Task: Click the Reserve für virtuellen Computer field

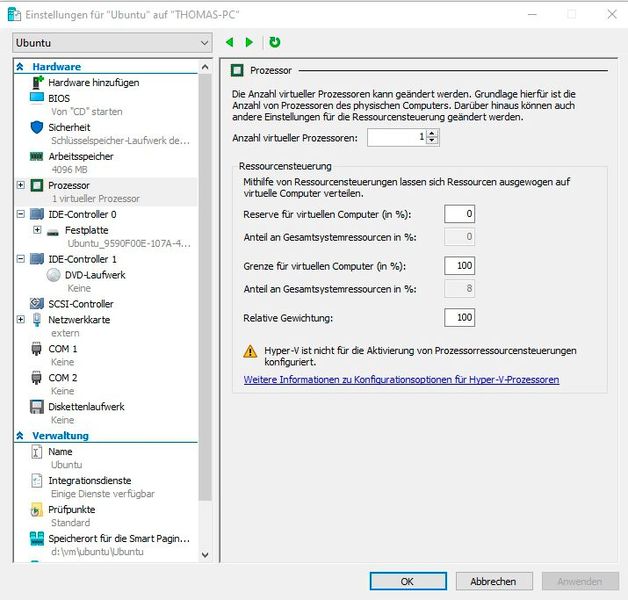Action: [x=459, y=214]
